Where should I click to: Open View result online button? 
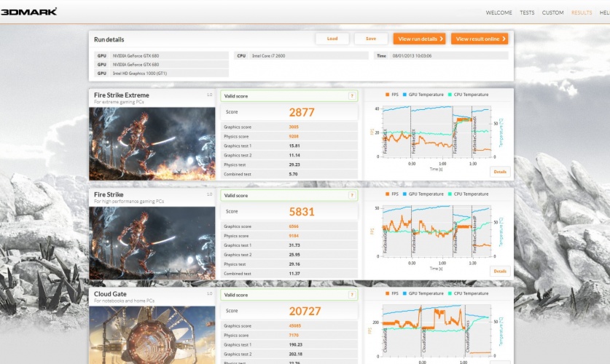pos(479,39)
